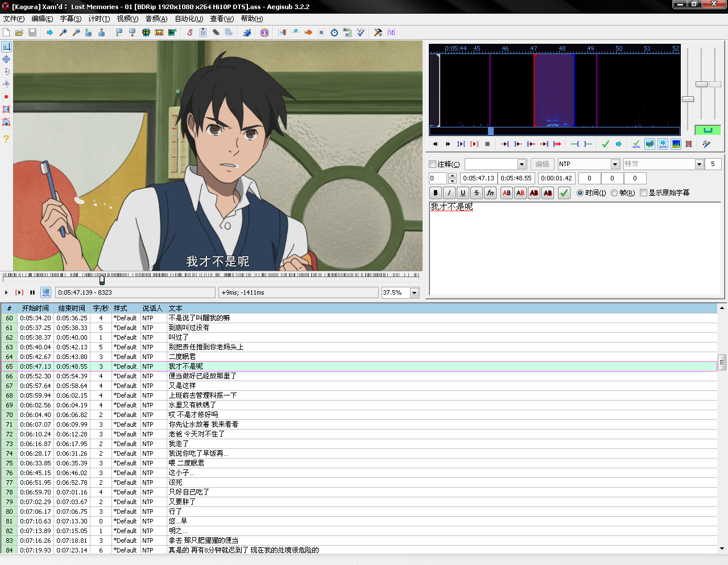
Task: Open a subtitle file via folder icon
Action: 19,32
